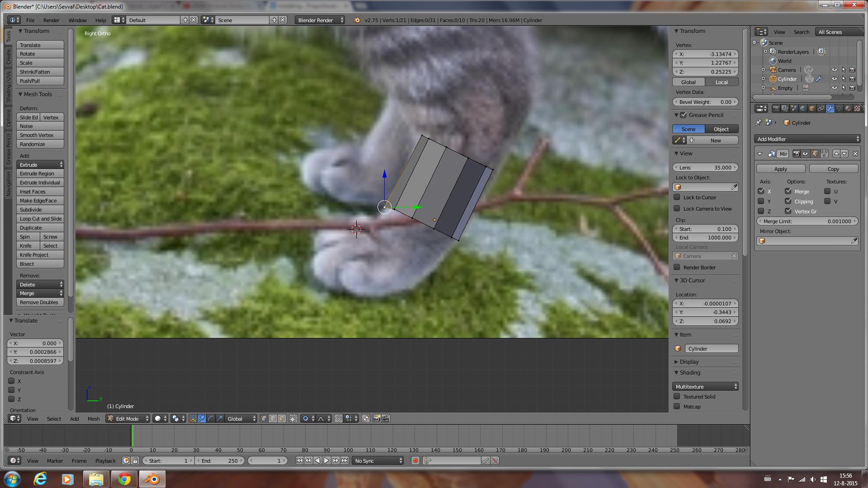Open the File menu

point(30,20)
